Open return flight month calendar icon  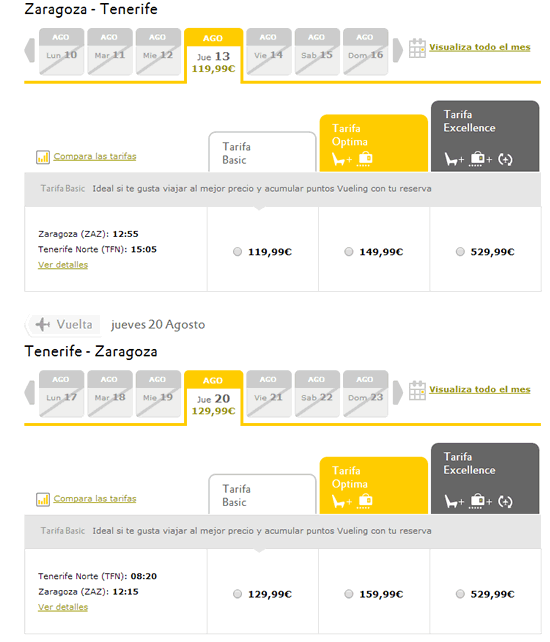pos(417,391)
